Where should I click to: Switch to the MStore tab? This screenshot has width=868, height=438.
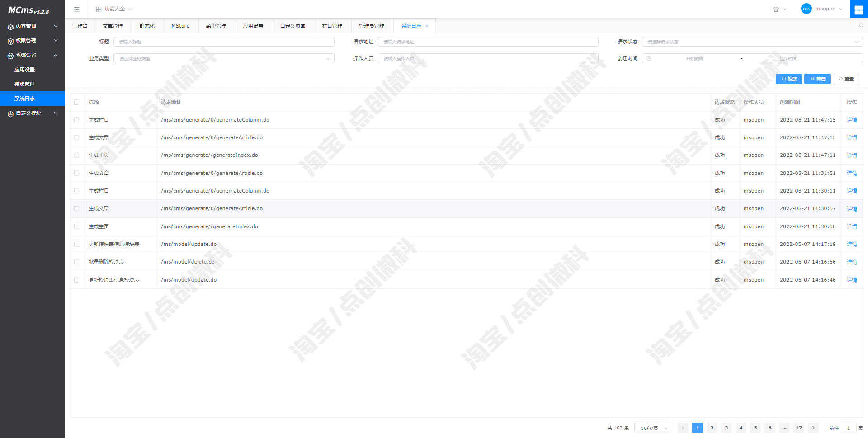(x=180, y=26)
